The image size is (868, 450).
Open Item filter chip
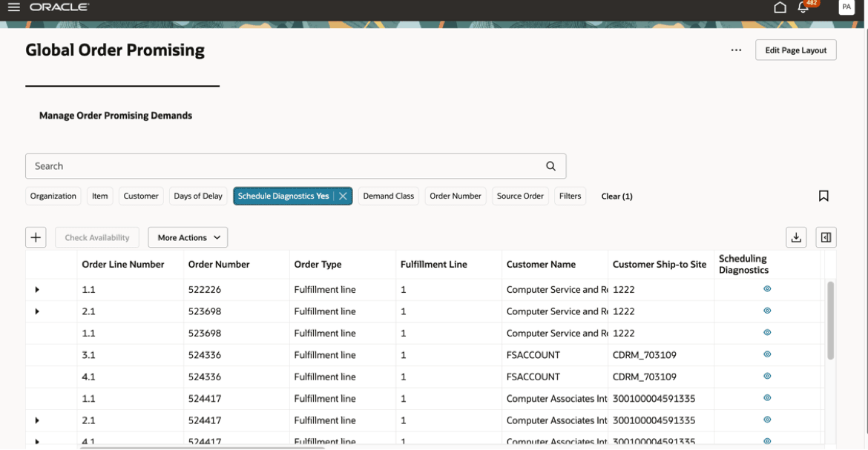click(99, 196)
